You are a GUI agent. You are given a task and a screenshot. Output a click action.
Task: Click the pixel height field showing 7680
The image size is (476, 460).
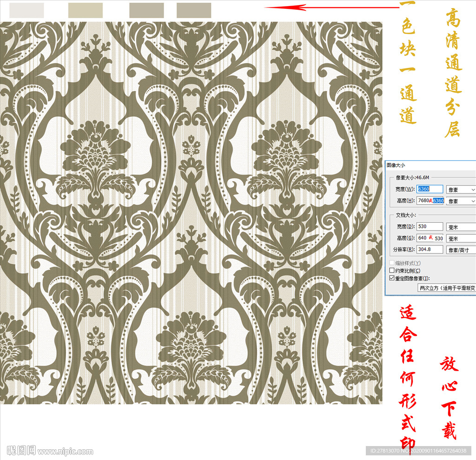pyautogui.click(x=430, y=200)
